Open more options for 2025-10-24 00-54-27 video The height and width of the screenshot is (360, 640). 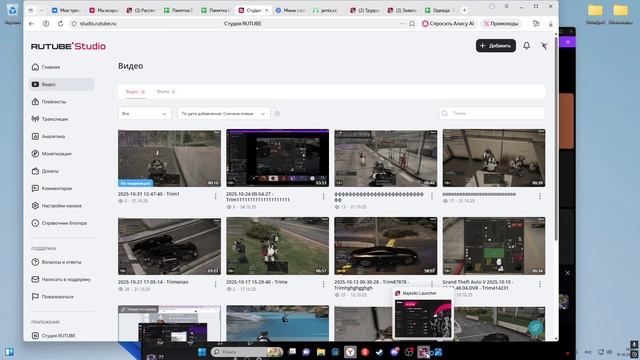pyautogui.click(x=324, y=197)
